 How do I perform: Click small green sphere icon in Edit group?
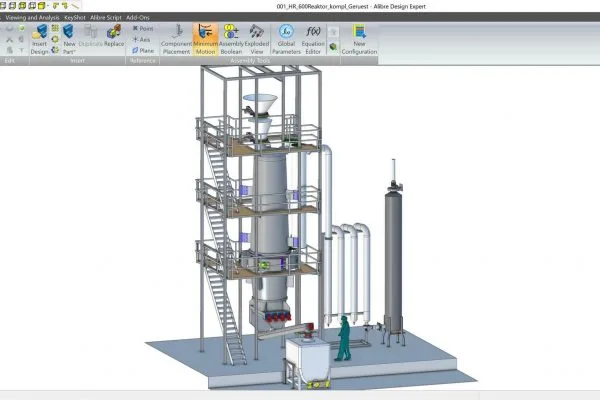pyautogui.click(x=21, y=28)
